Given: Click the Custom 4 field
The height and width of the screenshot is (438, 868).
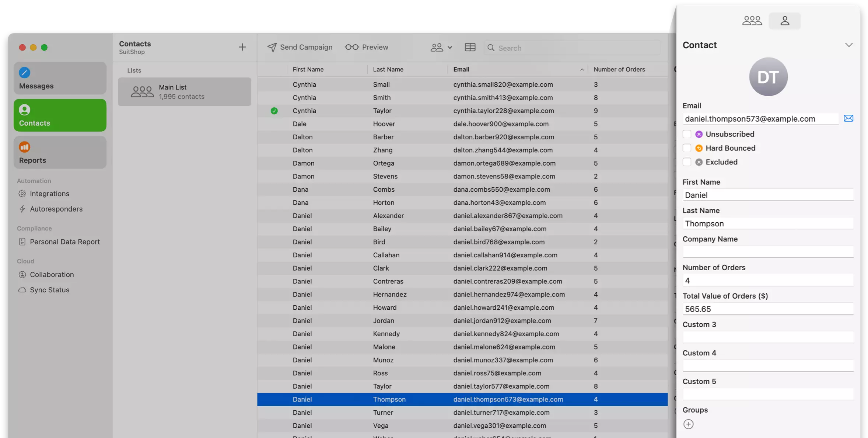Looking at the screenshot, I should 768,366.
